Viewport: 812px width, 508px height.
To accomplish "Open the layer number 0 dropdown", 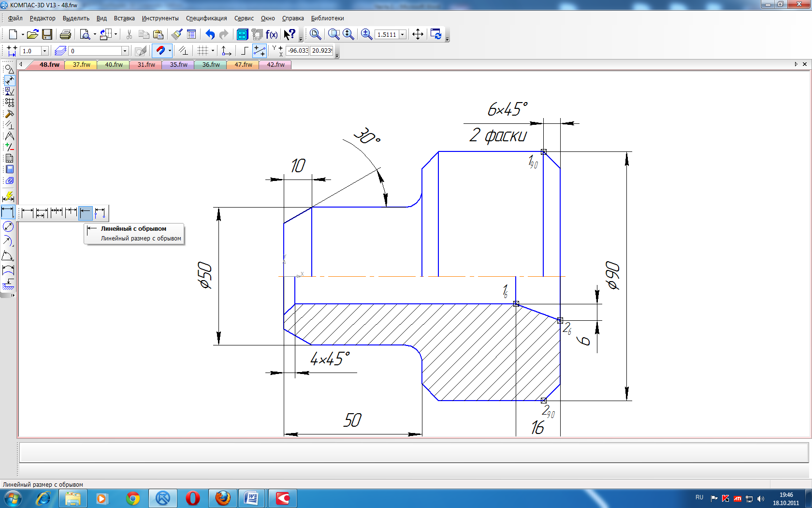I will [x=125, y=51].
